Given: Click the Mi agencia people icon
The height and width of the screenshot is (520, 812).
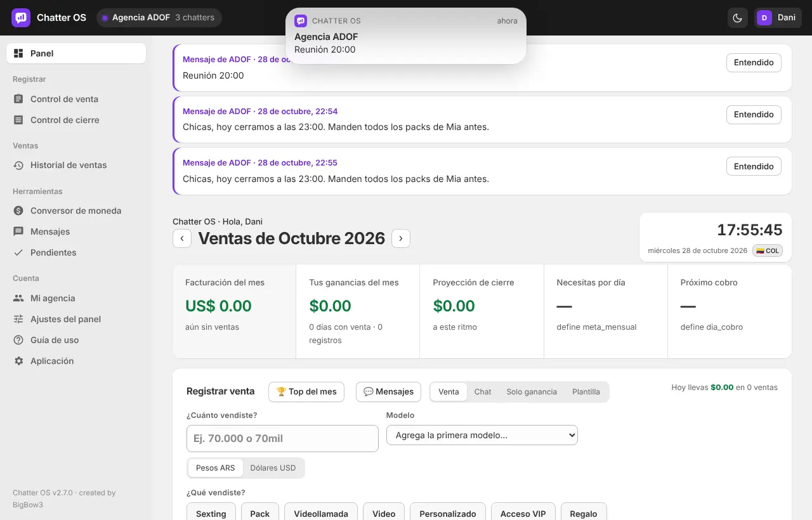Looking at the screenshot, I should click(18, 298).
